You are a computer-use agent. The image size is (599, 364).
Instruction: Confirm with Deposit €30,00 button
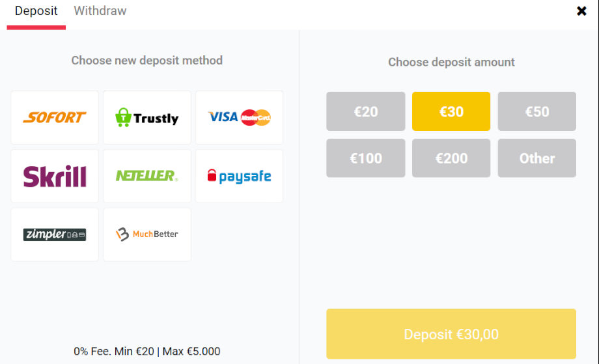(x=451, y=334)
